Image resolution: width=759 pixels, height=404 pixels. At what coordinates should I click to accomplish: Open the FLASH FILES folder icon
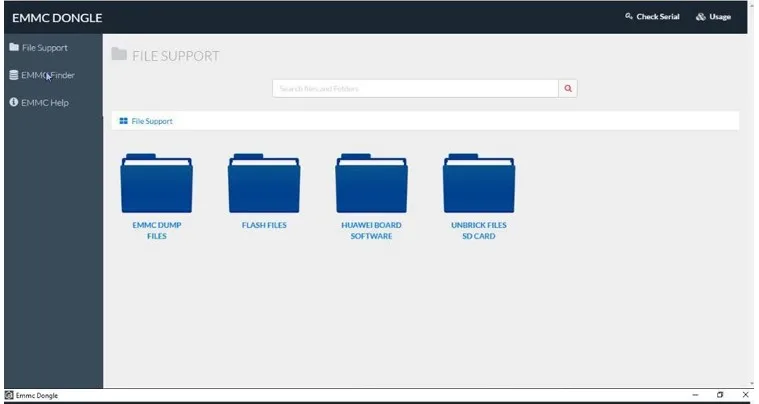pyautogui.click(x=264, y=183)
